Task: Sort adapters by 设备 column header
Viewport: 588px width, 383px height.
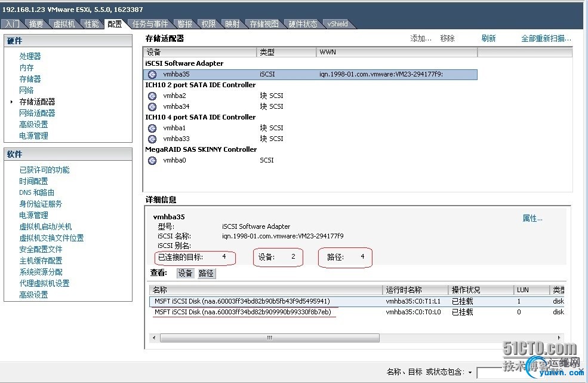Action: [200, 52]
